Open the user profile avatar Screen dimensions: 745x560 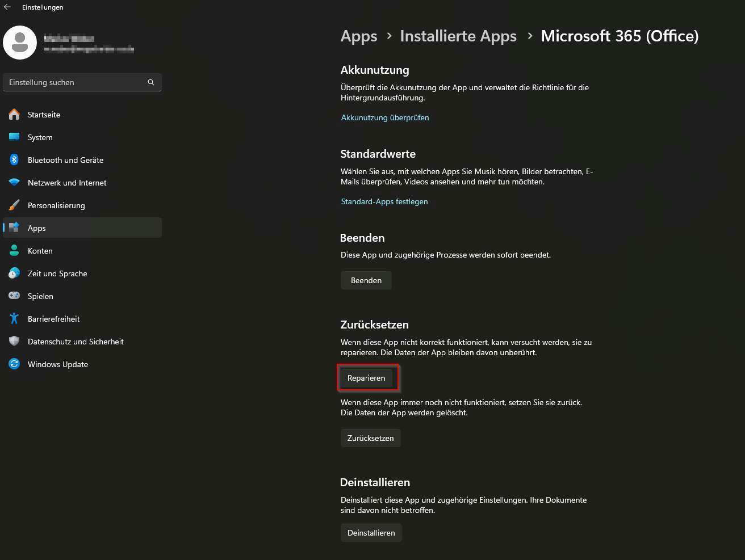pos(20,43)
